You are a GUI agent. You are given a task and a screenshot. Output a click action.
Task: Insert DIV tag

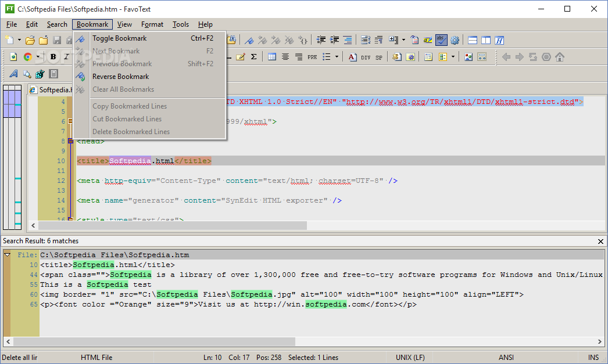coord(366,57)
